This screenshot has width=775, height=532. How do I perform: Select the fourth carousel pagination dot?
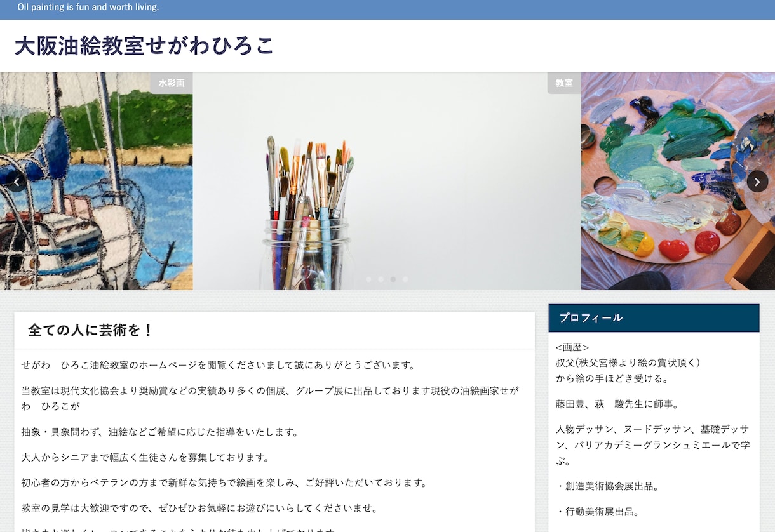coord(405,279)
